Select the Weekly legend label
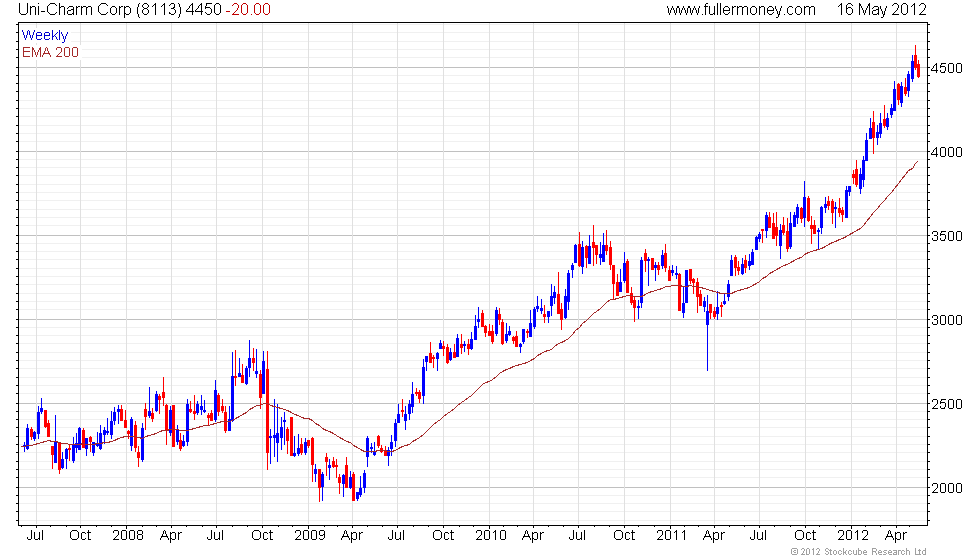 point(45,35)
